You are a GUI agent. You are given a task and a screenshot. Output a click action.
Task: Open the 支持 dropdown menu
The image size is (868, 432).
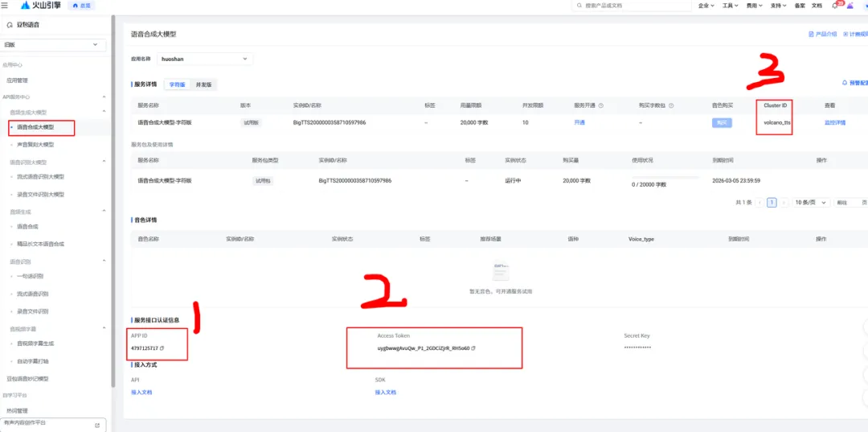click(x=778, y=6)
